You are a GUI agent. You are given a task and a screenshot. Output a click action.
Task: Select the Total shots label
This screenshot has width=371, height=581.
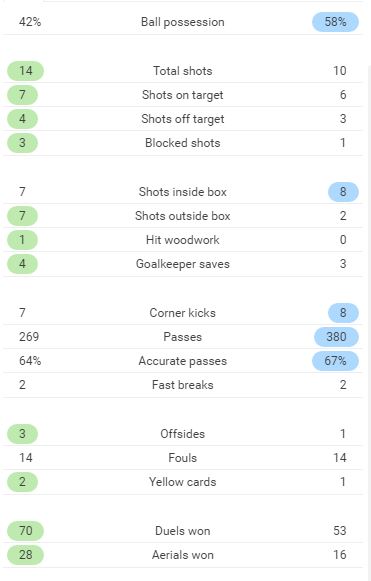click(x=183, y=71)
